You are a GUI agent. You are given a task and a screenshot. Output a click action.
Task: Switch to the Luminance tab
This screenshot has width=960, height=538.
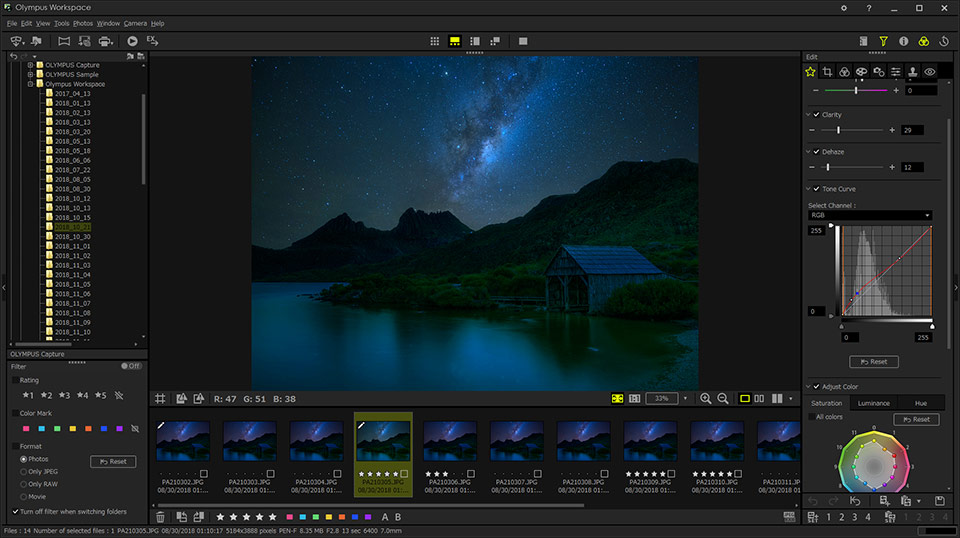874,403
